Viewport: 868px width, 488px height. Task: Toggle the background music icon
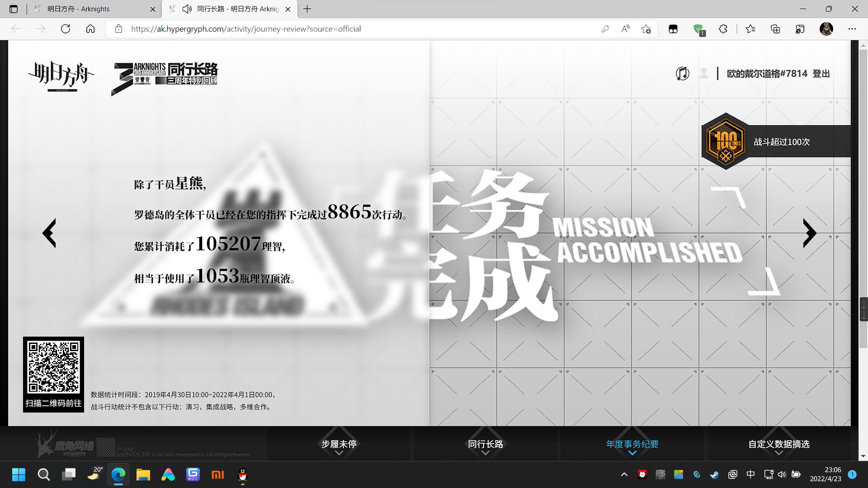point(682,73)
